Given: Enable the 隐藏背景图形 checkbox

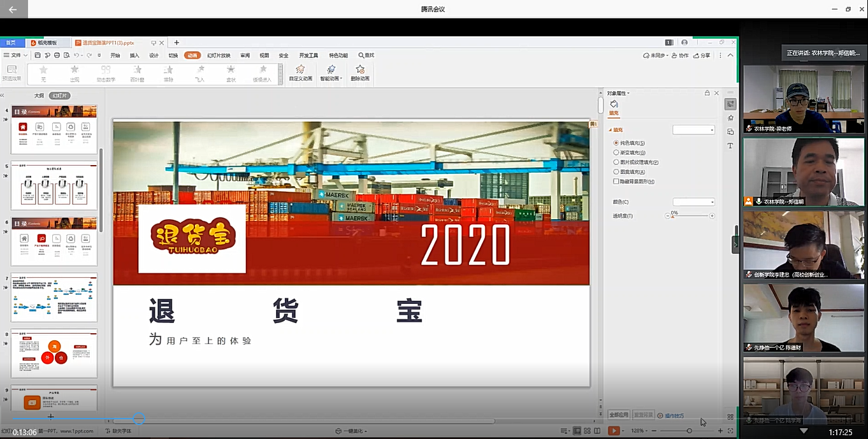Looking at the screenshot, I should (x=616, y=182).
